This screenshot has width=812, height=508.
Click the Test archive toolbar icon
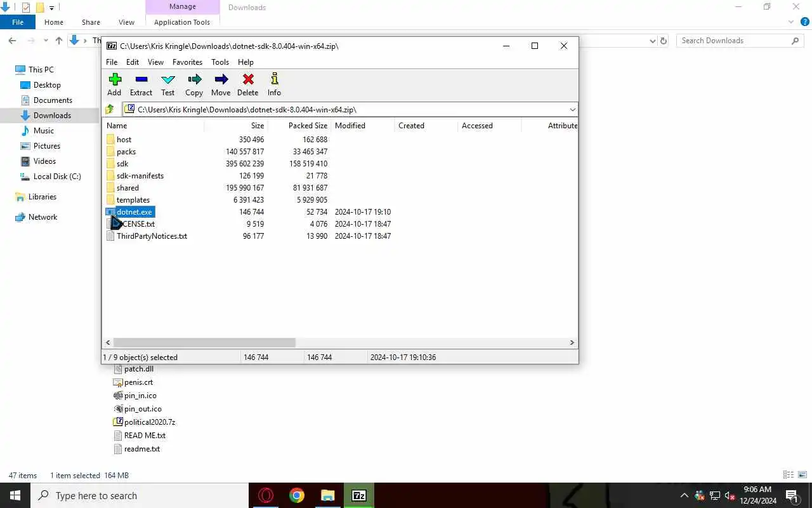pyautogui.click(x=168, y=79)
